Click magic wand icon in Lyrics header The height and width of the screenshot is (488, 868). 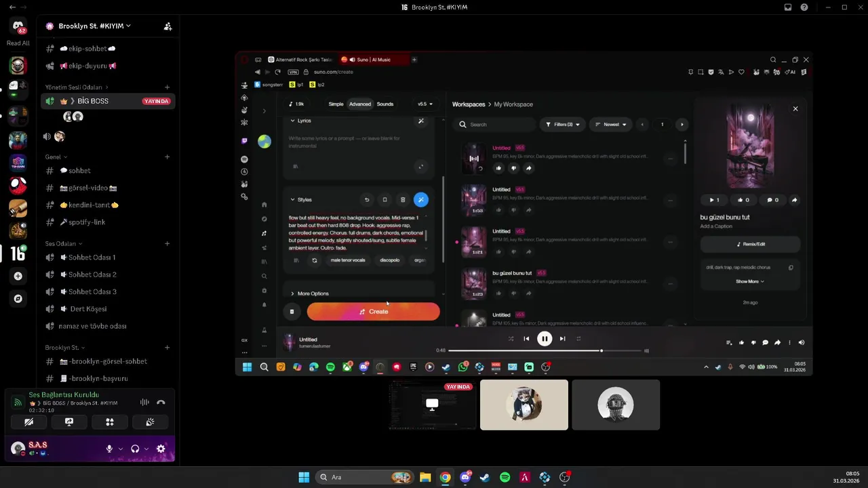click(x=421, y=121)
